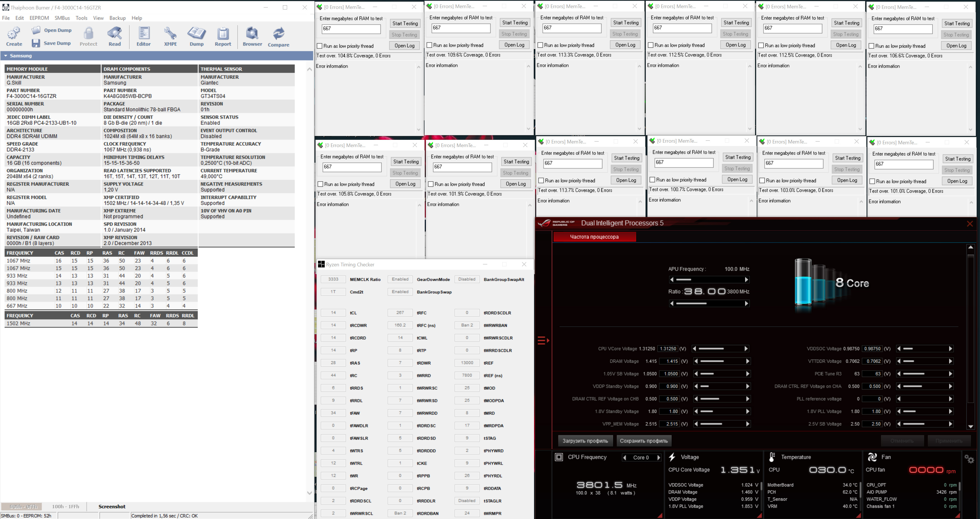Click Сохранить профиль button

pos(644,441)
